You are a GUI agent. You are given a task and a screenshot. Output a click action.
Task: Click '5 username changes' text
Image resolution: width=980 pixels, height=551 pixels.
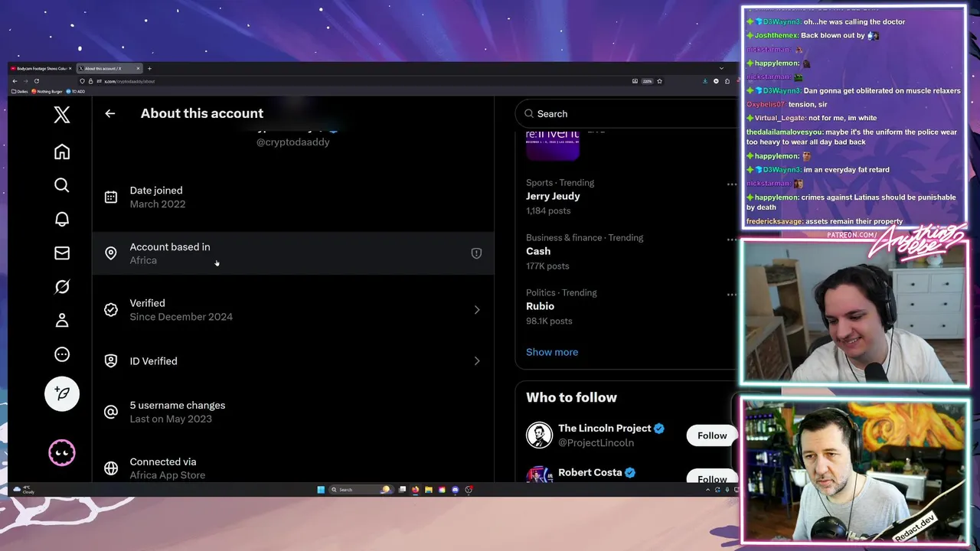click(178, 406)
